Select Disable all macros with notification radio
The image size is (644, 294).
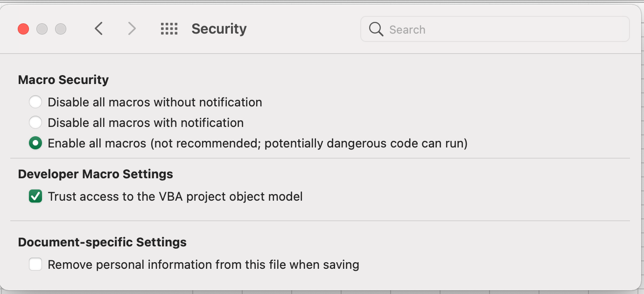pos(35,123)
